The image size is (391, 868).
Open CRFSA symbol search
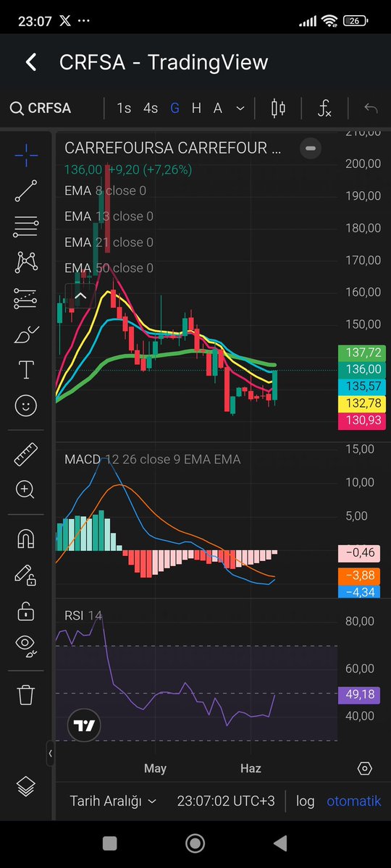41,108
